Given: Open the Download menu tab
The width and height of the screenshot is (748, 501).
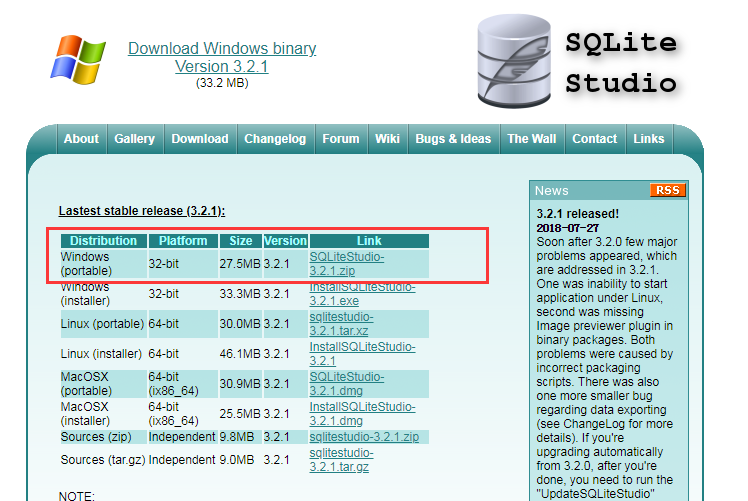Looking at the screenshot, I should coord(200,139).
